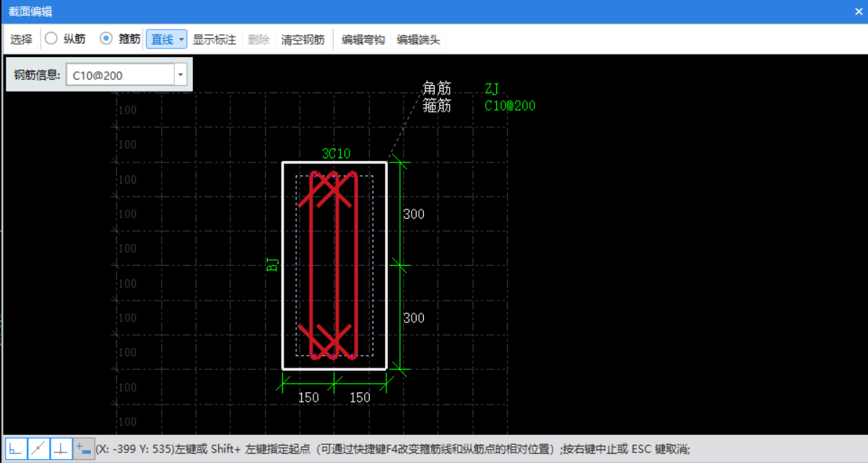Image resolution: width=868 pixels, height=463 pixels.
Task: Close the 截面编辑 window
Action: pos(859,12)
